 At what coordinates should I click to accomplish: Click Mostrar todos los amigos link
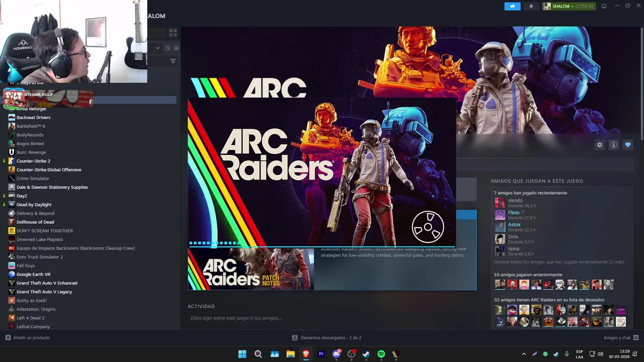559,262
